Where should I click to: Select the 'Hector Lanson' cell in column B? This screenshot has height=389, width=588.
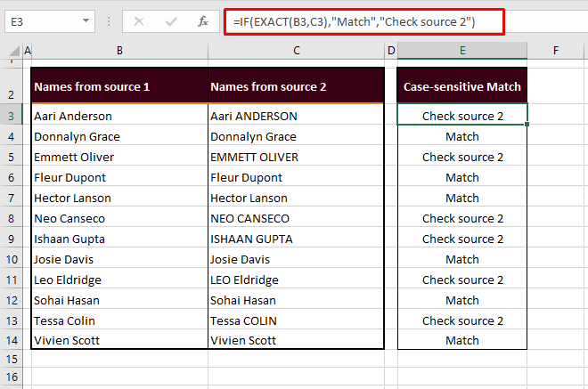click(119, 199)
